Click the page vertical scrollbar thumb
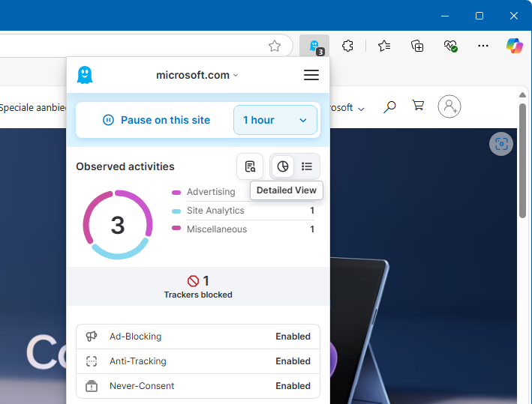 (x=522, y=160)
